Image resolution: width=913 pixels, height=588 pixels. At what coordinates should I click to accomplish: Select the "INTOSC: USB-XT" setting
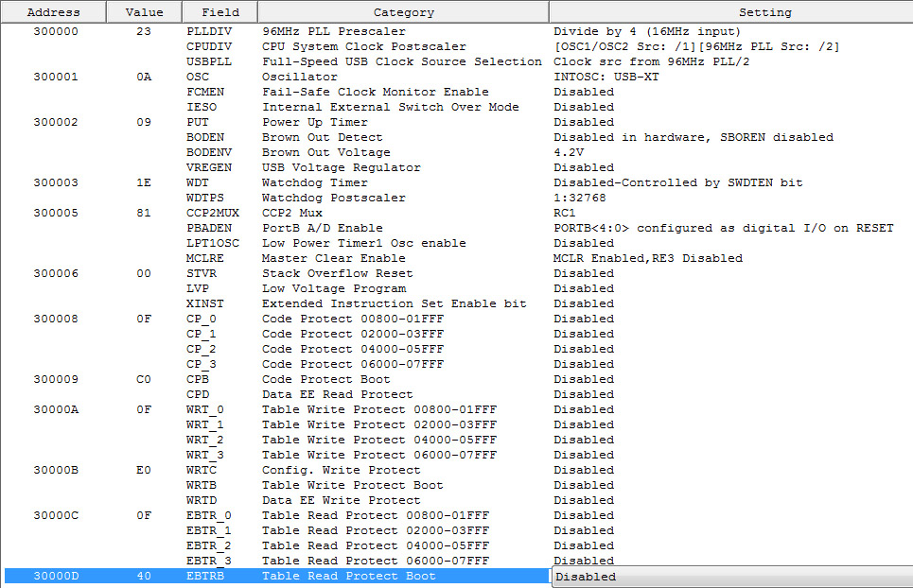pos(606,77)
